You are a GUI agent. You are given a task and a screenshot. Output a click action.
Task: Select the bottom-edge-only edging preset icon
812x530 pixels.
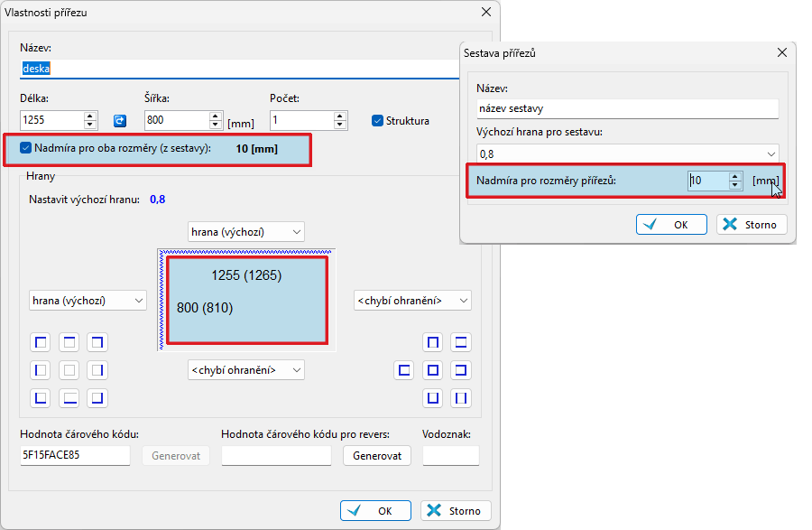click(69, 397)
